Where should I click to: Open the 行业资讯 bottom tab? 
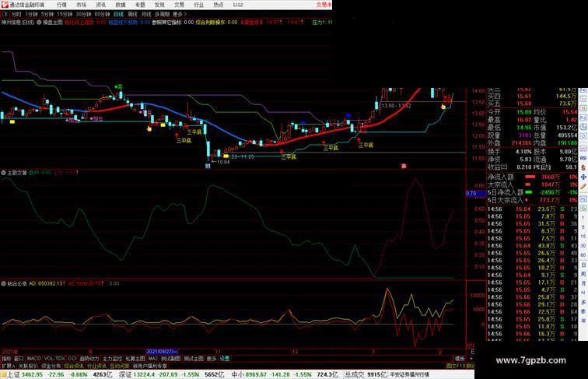point(96,366)
